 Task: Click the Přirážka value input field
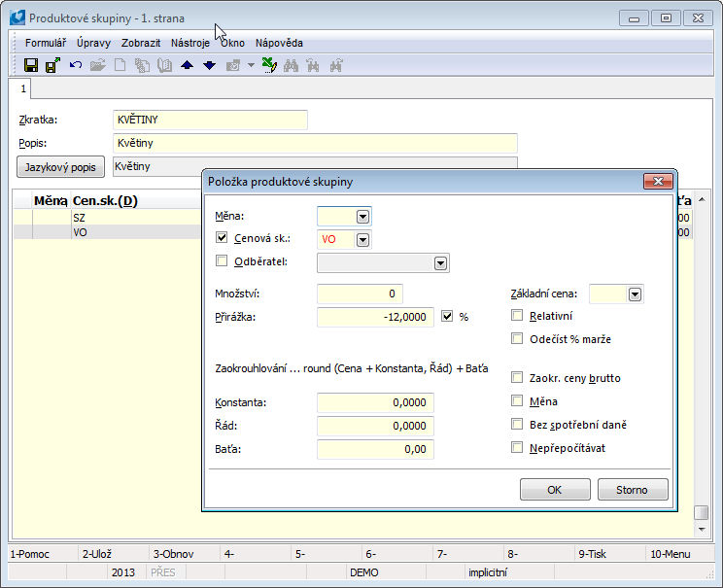375,318
